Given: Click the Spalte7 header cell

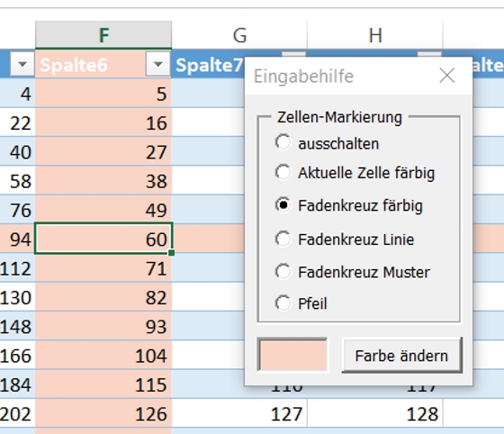Looking at the screenshot, I should point(209,64).
